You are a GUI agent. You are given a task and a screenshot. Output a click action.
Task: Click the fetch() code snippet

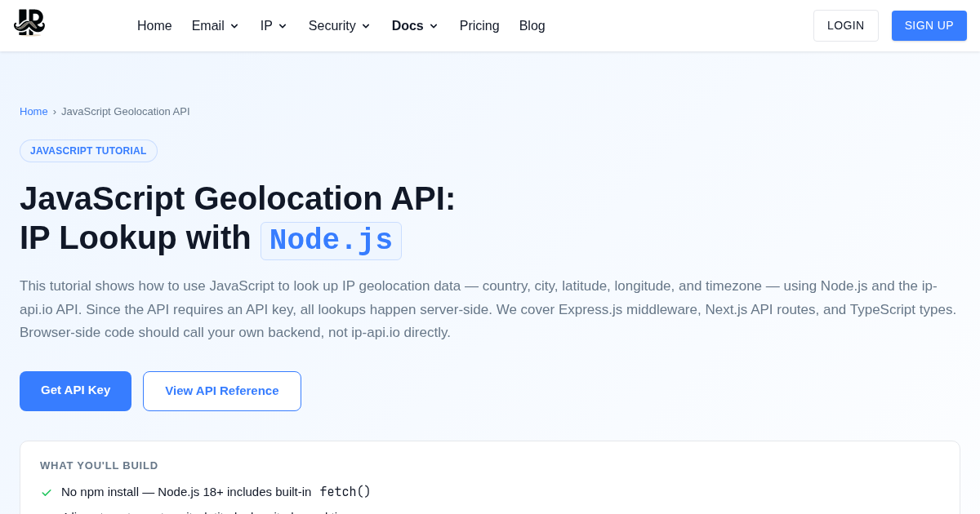click(345, 492)
